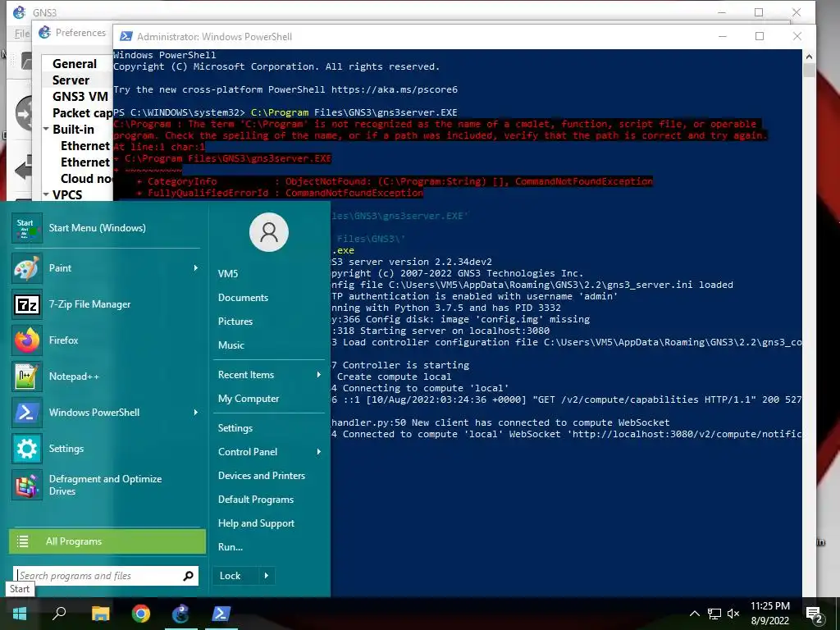Open All Programs list
Image resolution: width=840 pixels, height=630 pixels.
tap(107, 541)
